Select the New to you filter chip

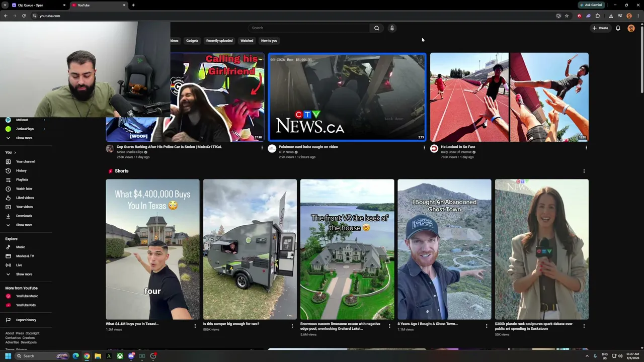269,41
